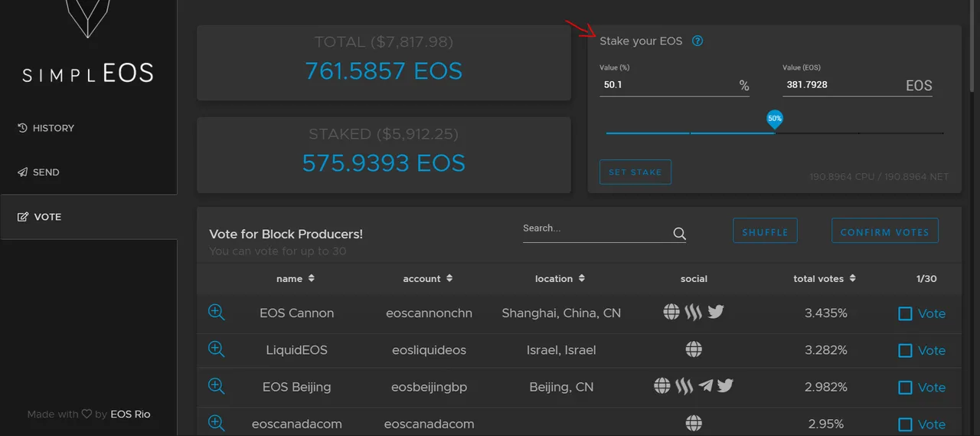Open EOS Beijing Steem icon
980x436 pixels.
(684, 385)
